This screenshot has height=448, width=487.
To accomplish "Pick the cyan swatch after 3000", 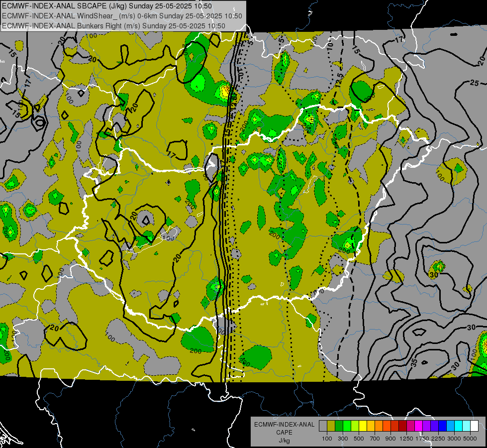I will click(x=459, y=426).
